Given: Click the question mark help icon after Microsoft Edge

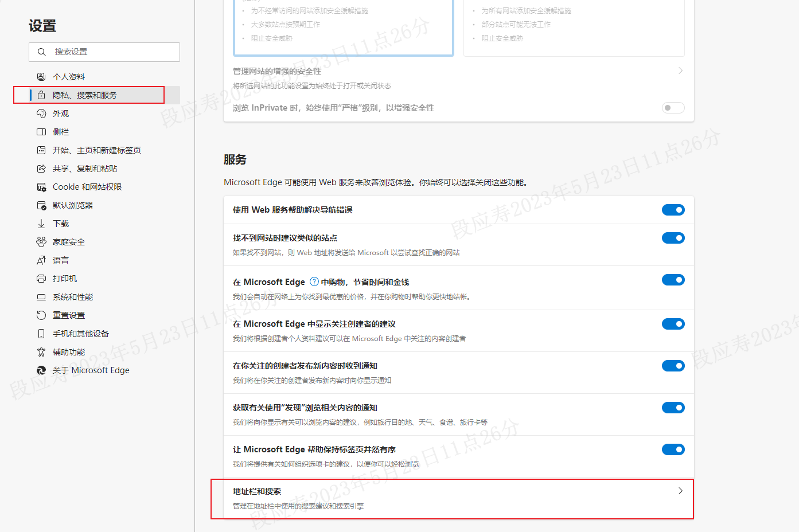Looking at the screenshot, I should (x=314, y=281).
